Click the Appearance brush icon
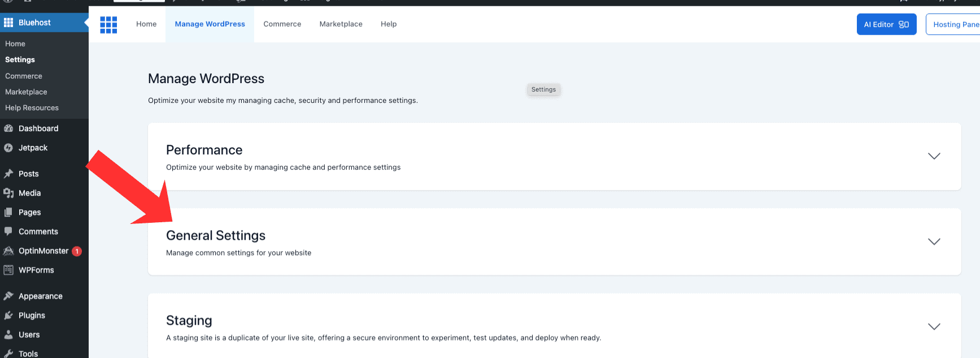 point(8,296)
